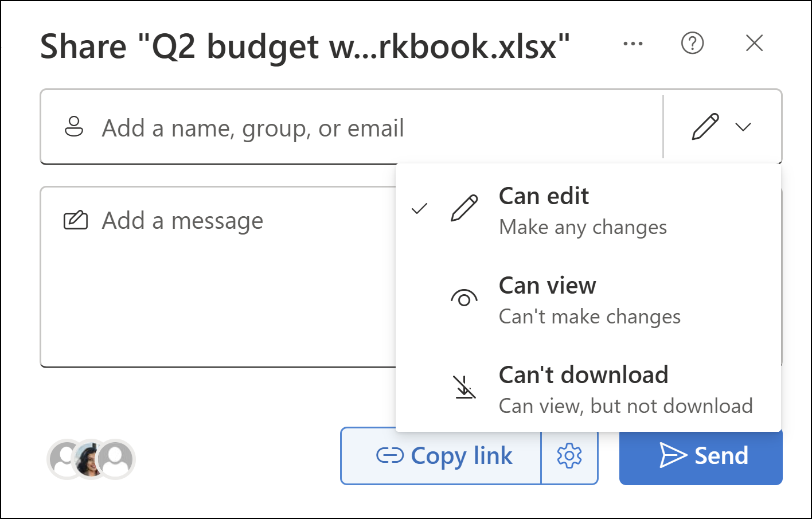Open the More options ellipsis menu
The width and height of the screenshot is (812, 519).
pos(633,43)
